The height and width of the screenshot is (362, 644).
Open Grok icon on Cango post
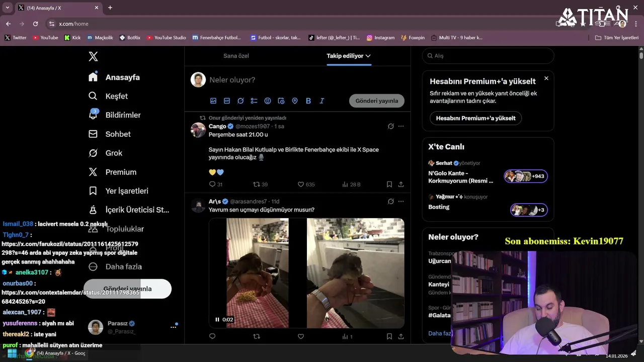391,126
